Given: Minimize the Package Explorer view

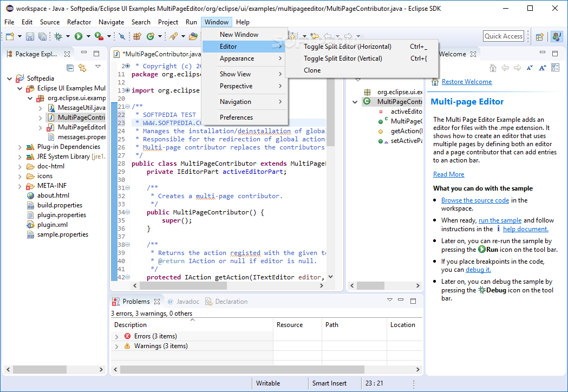Looking at the screenshot, I should pyautogui.click(x=84, y=53).
